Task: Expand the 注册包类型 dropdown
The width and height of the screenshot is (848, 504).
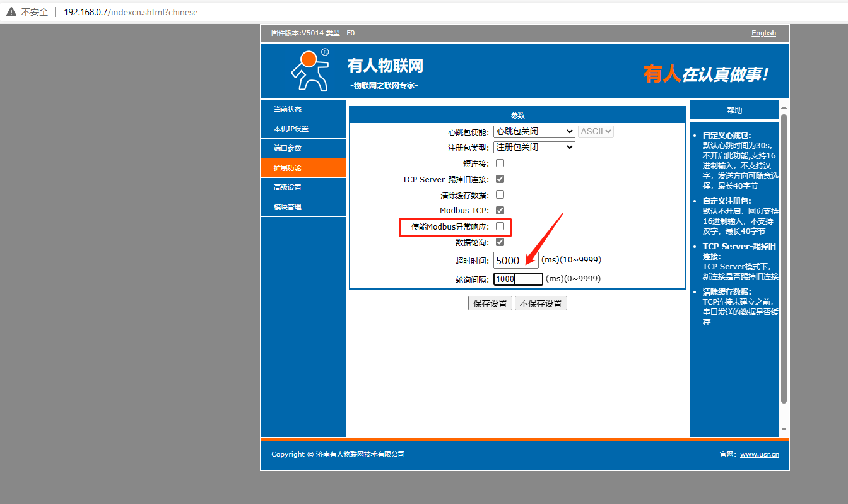Action: (534, 147)
